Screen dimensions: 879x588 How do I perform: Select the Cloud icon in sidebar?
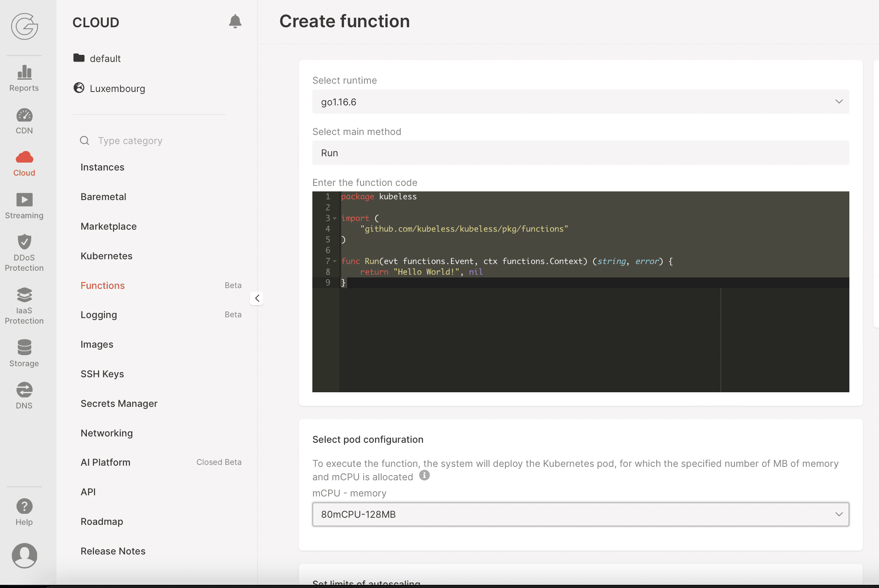click(x=24, y=157)
